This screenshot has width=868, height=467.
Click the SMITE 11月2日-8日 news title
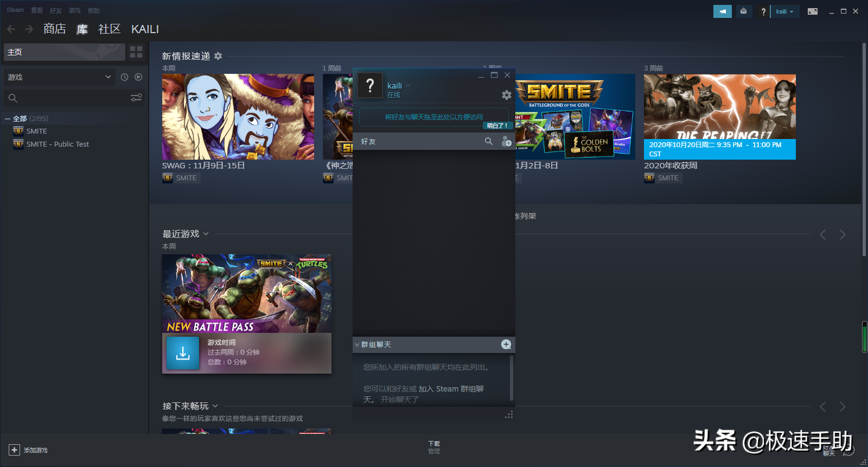(537, 165)
